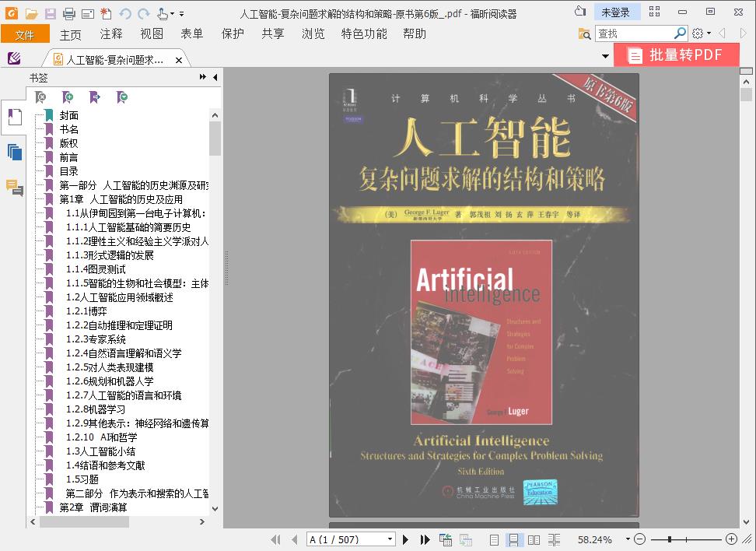Click the bookmarks horizontal scroll right arrow
Screen dimensions: 756x551
[x=202, y=521]
